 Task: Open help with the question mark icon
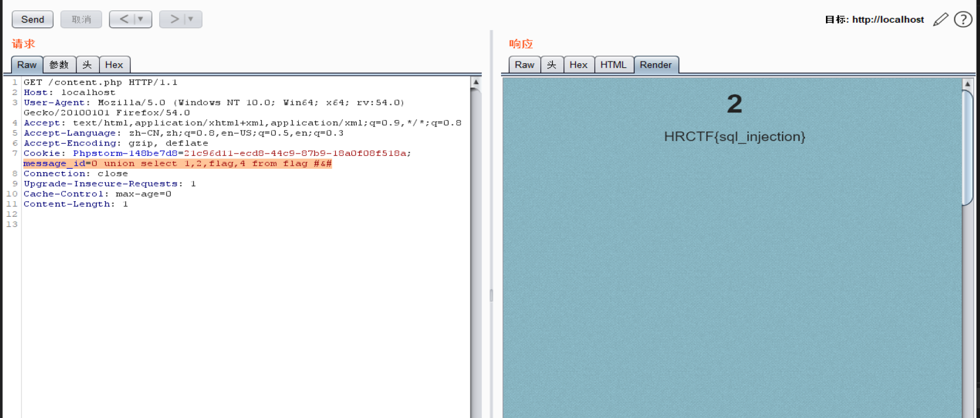coord(963,19)
